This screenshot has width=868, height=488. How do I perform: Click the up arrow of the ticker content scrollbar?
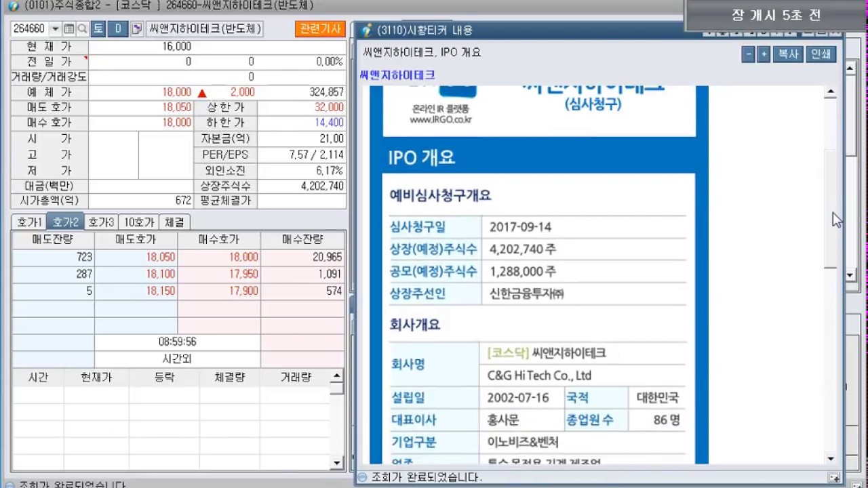click(x=830, y=93)
